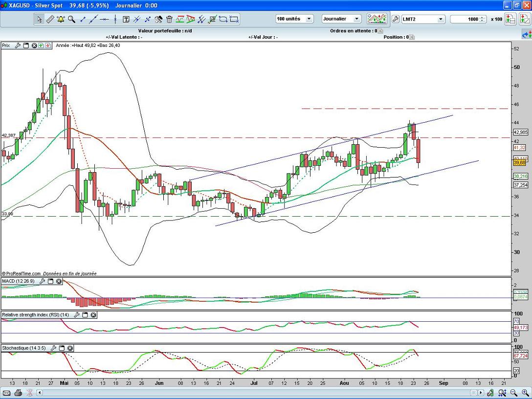Create a price alert with the bell icon
This screenshot has width=532, height=399.
[x=61, y=20]
